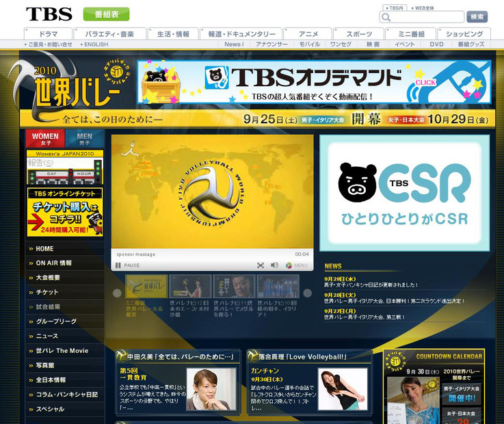Switch to the MEN 男子 tab
Screen dimensions: 504x424
point(85,139)
